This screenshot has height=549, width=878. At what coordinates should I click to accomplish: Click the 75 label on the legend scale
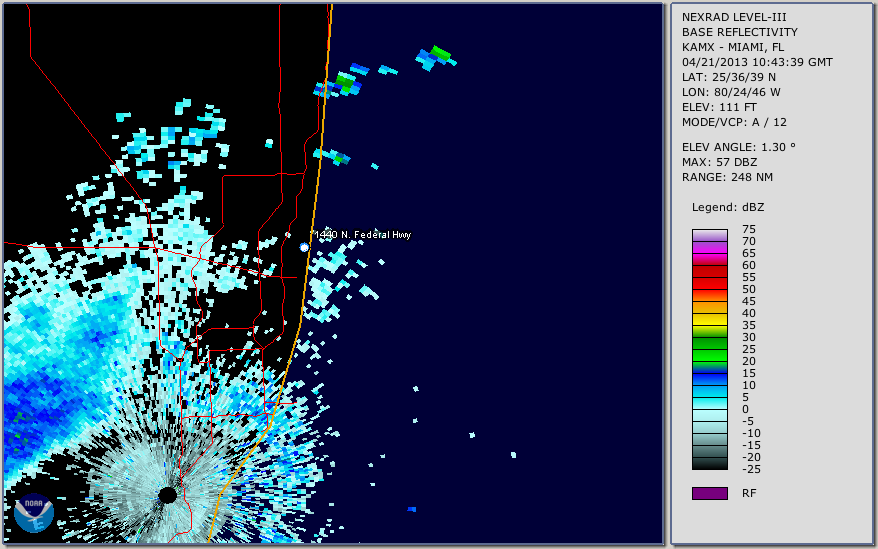(749, 229)
